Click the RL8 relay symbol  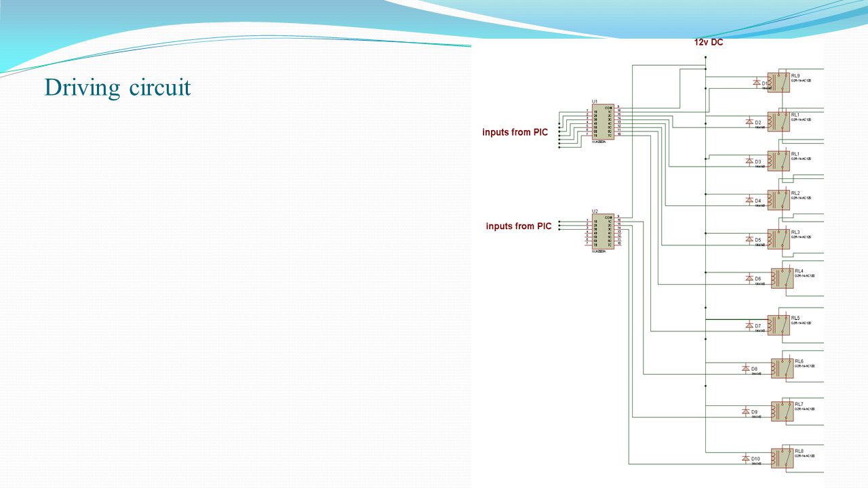tap(782, 458)
